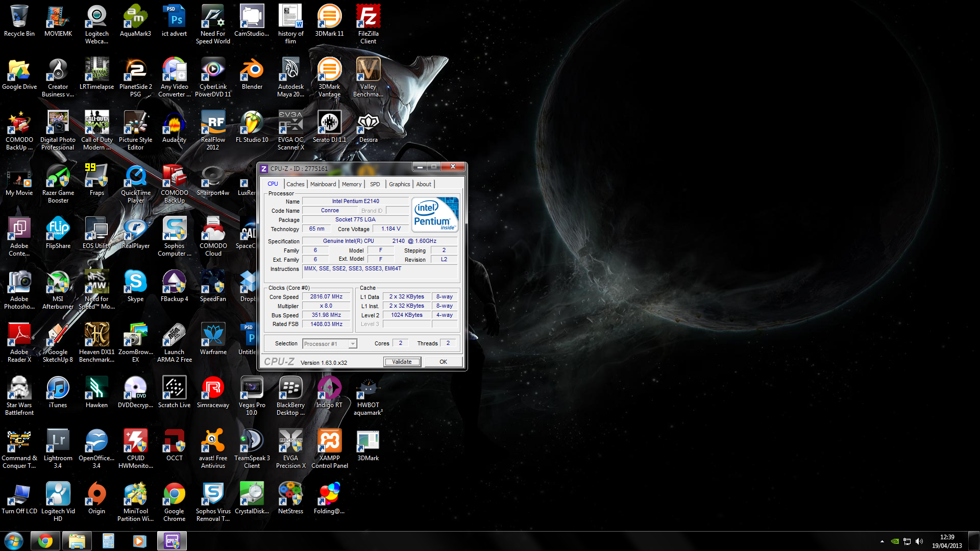Viewport: 980px width, 551px height.
Task: Click the Core Voltage value 1.184 V
Action: coord(391,229)
